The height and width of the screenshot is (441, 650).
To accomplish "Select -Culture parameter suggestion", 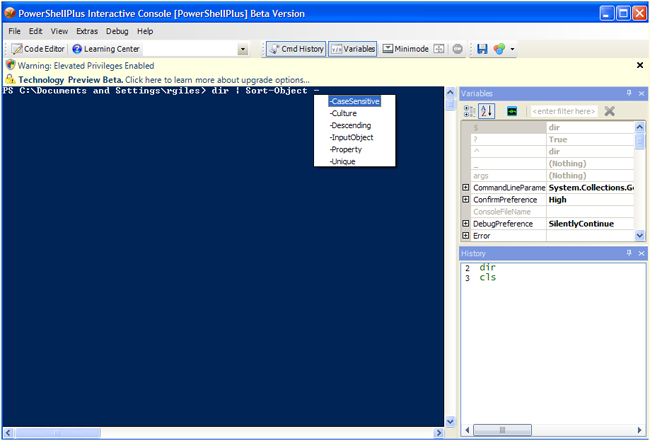I will (x=343, y=113).
